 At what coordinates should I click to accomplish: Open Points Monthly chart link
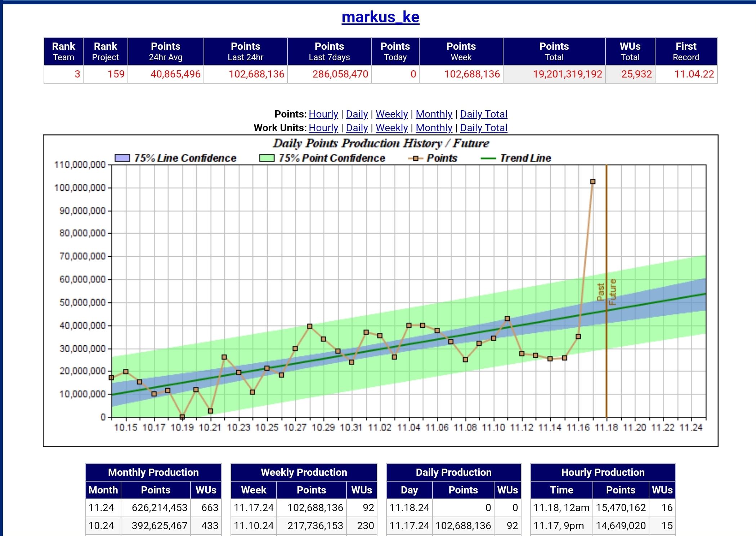[x=434, y=114]
